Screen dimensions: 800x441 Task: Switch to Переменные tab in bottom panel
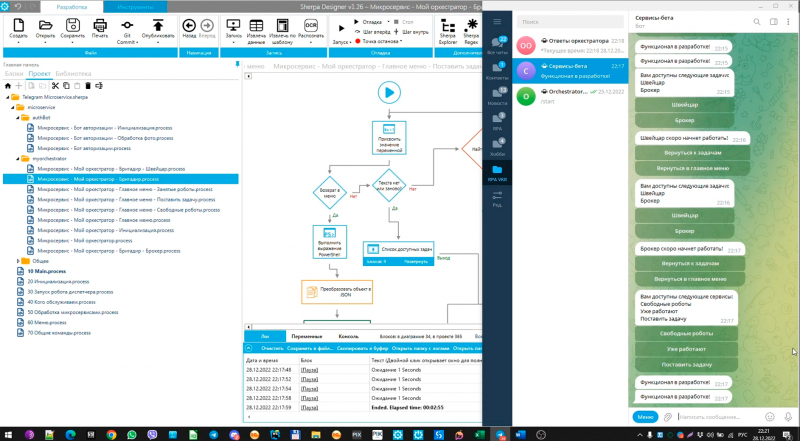(x=307, y=337)
